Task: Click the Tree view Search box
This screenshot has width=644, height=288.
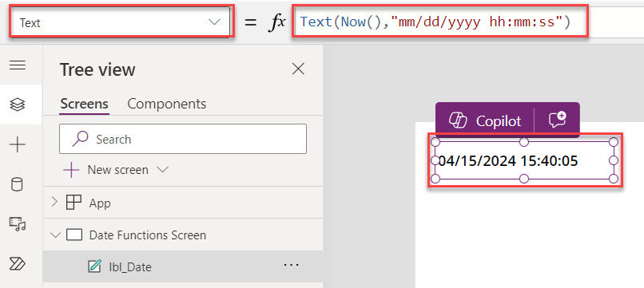Action: click(183, 139)
